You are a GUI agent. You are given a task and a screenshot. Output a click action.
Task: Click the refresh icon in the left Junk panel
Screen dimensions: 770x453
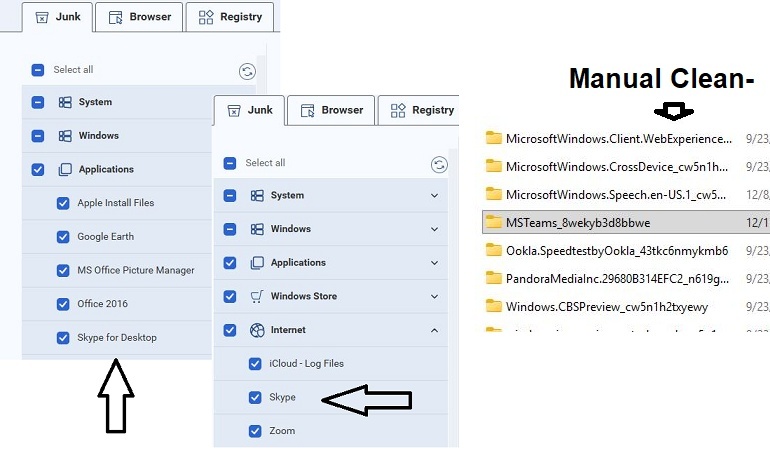(x=247, y=72)
